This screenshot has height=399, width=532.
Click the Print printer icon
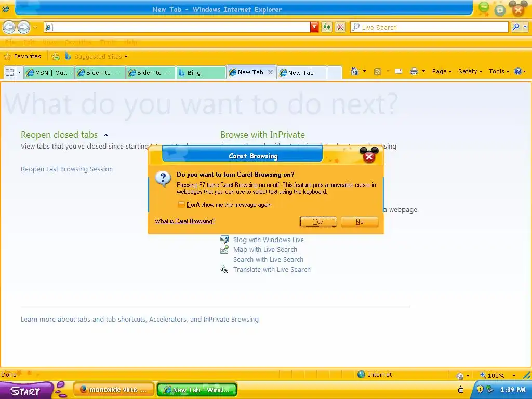point(414,71)
